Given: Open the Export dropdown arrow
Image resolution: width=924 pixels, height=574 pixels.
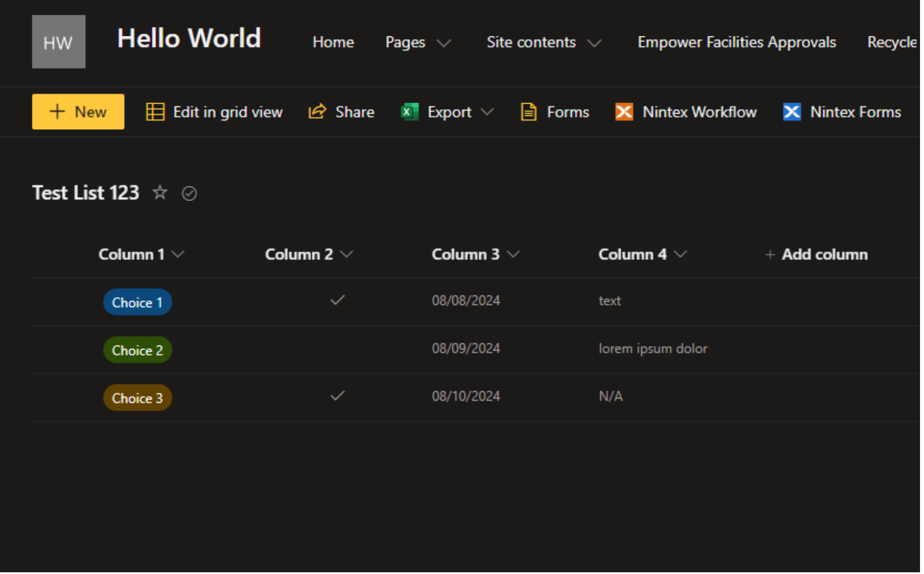Looking at the screenshot, I should tap(487, 112).
